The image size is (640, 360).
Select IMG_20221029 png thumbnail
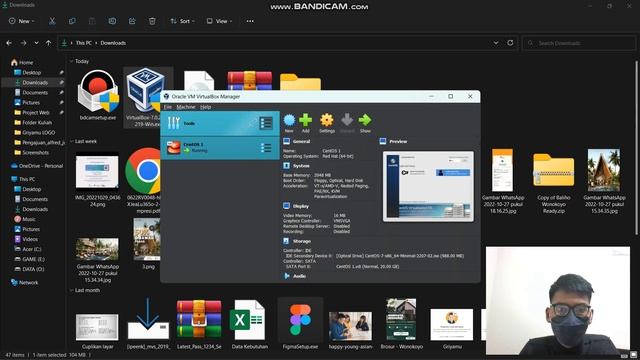pyautogui.click(x=98, y=179)
